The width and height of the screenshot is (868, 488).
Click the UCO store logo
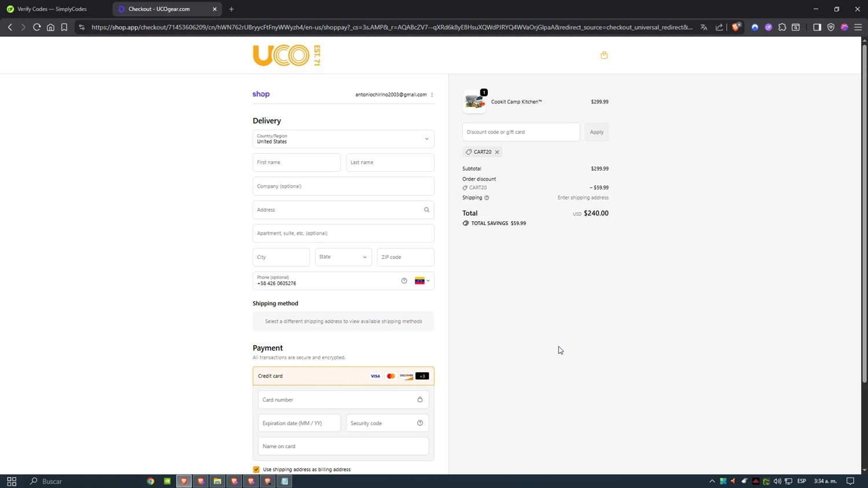[286, 56]
